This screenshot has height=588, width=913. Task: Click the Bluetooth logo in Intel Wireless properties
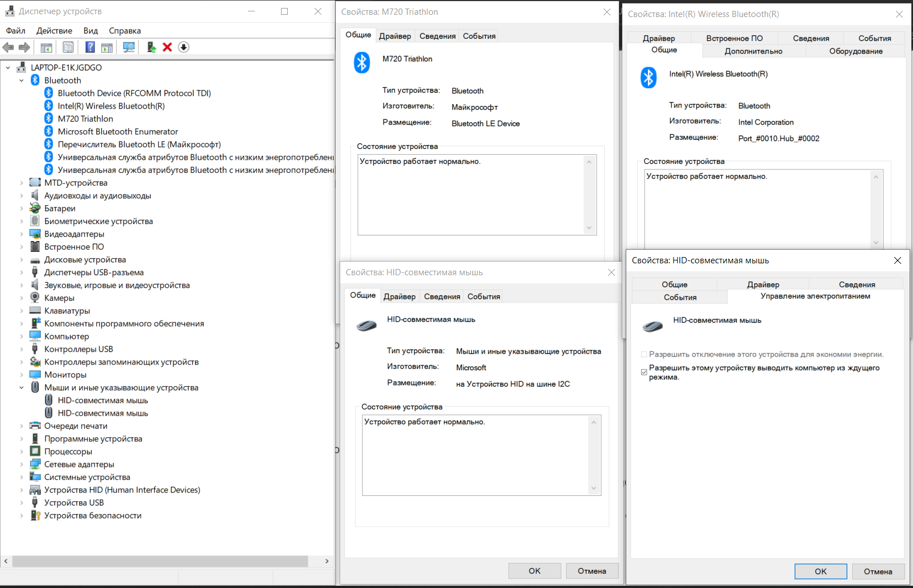(x=648, y=77)
